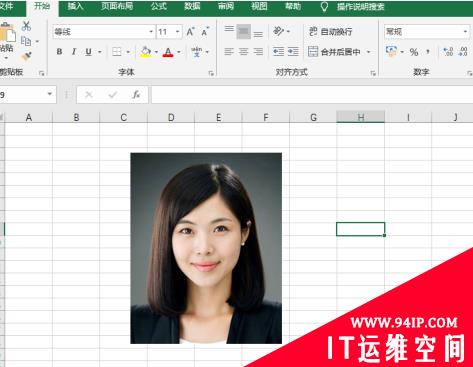473x367 pixels.
Task: Open 页面布局 Page Layout tab
Action: (117, 6)
